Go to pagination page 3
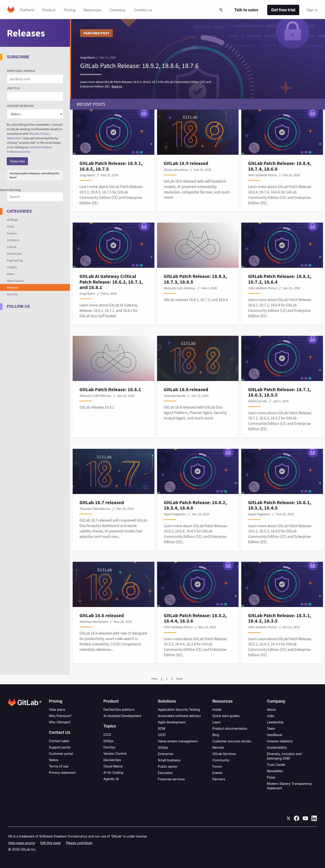325x868 pixels. pos(172,679)
